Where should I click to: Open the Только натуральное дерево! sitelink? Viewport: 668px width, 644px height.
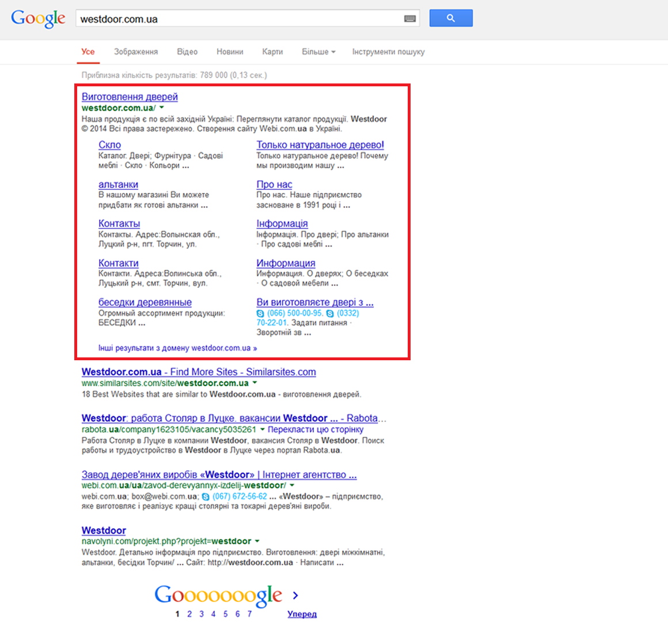320,144
